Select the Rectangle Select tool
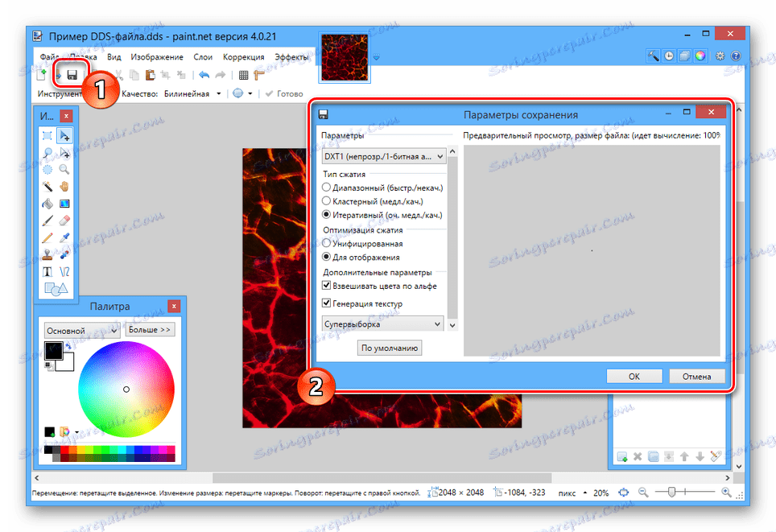 pyautogui.click(x=47, y=135)
